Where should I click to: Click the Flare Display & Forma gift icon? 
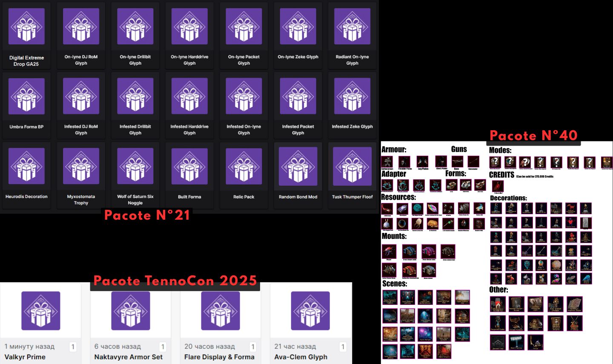pos(221,311)
